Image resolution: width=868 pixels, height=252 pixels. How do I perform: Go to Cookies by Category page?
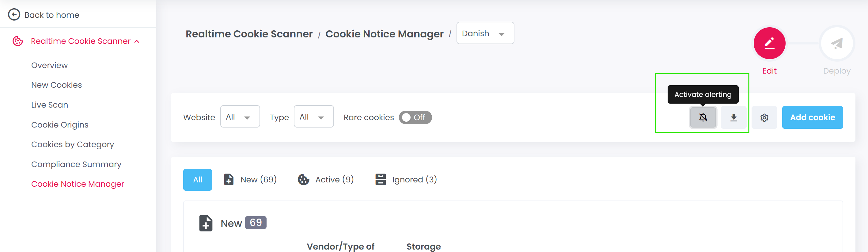coord(72,144)
